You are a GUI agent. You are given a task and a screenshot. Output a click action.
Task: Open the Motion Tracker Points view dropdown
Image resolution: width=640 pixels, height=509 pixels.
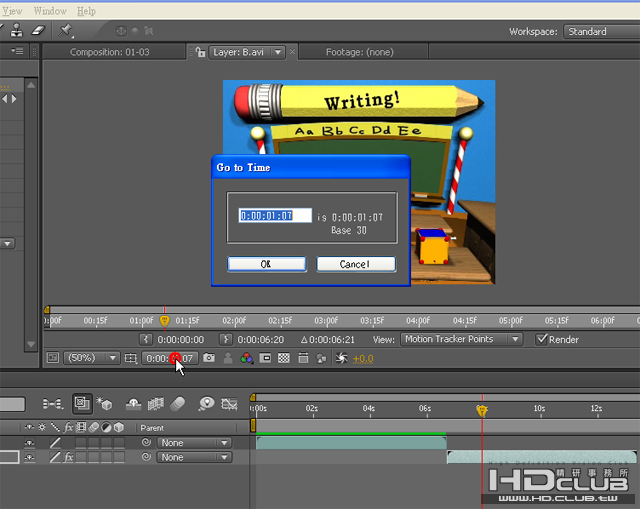[461, 339]
